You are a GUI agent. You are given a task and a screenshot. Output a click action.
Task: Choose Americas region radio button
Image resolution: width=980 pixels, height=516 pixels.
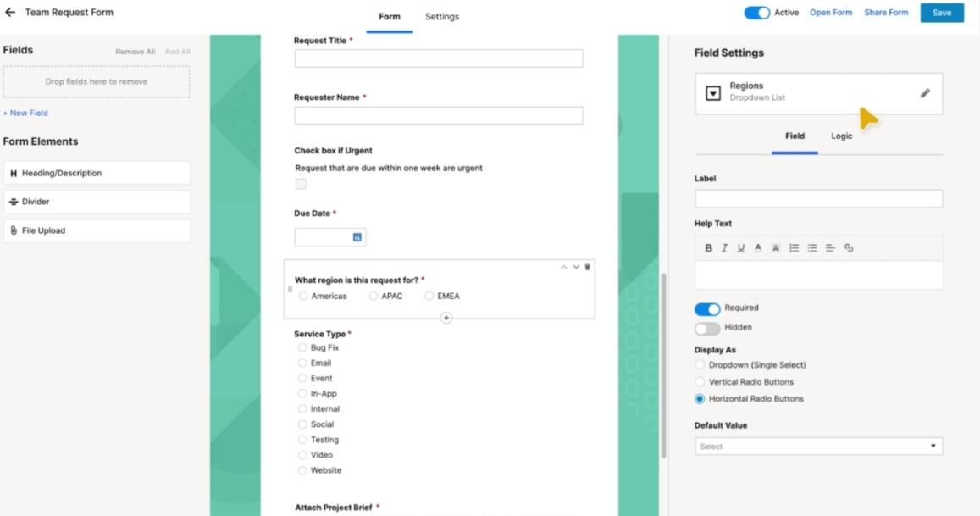coord(303,296)
